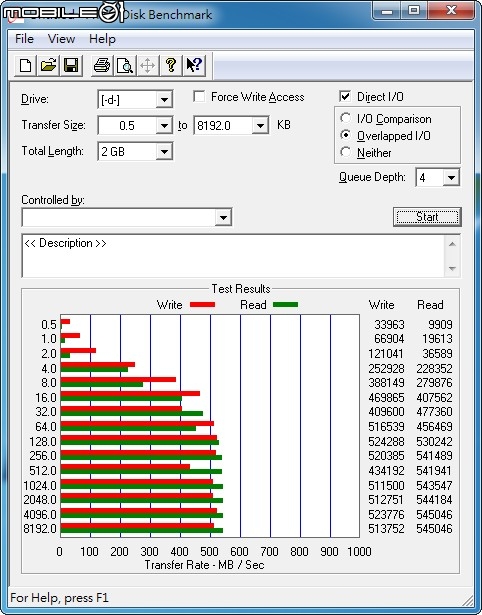482x615 pixels.
Task: Expand the Transfer Size minimum 0.5 dropdown
Action: [164, 126]
